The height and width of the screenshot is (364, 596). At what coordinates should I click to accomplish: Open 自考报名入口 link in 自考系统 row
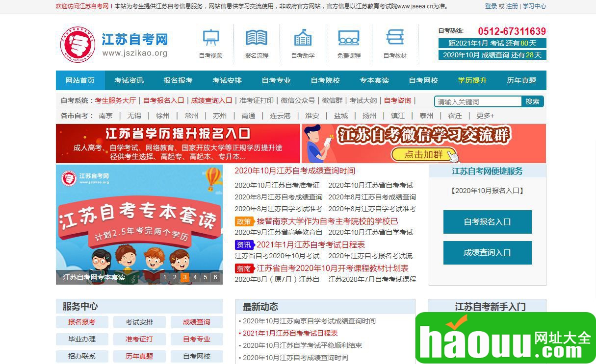click(x=163, y=100)
